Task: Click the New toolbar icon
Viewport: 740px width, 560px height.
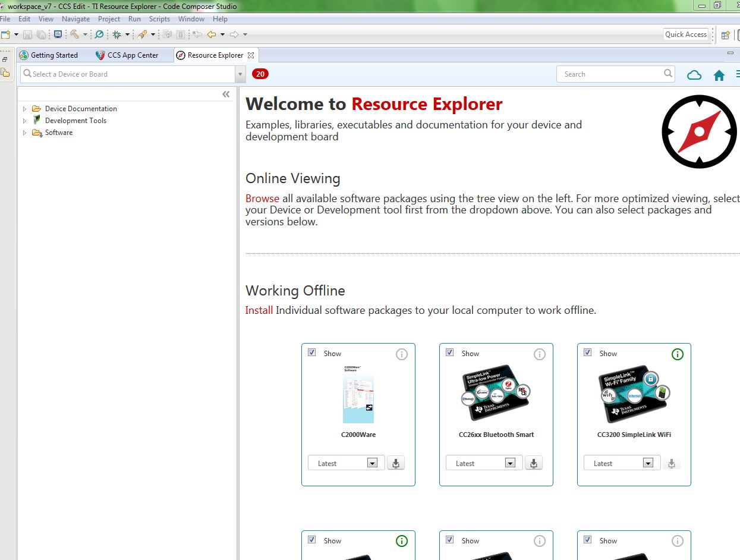Action: coord(6,34)
